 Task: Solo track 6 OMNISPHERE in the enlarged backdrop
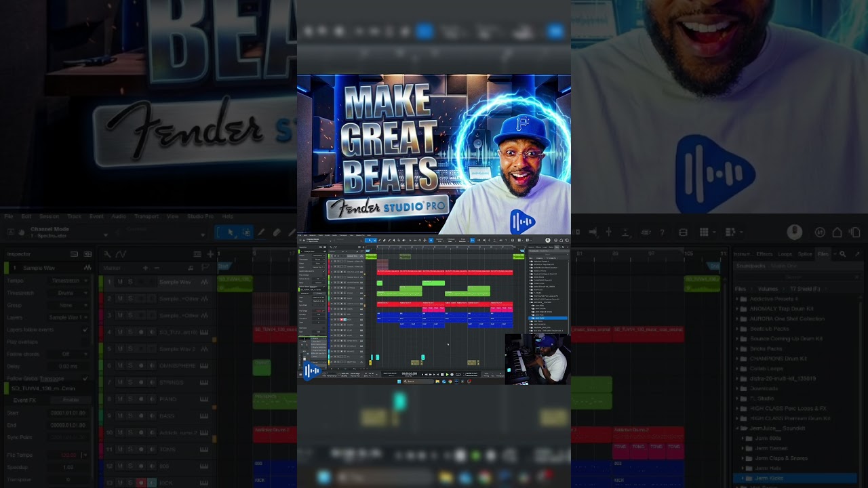(x=130, y=366)
